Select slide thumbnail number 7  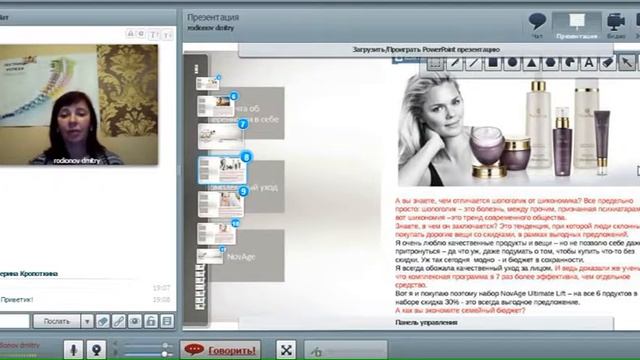click(221, 136)
